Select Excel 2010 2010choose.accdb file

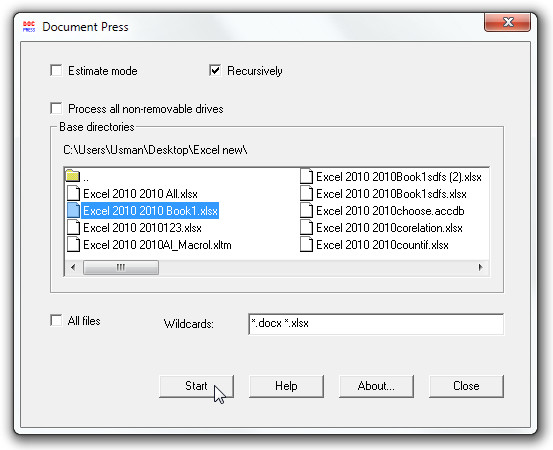click(x=390, y=211)
